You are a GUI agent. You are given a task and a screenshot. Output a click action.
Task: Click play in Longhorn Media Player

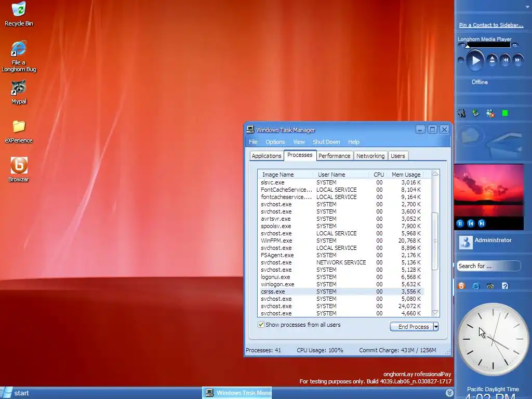[475, 60]
